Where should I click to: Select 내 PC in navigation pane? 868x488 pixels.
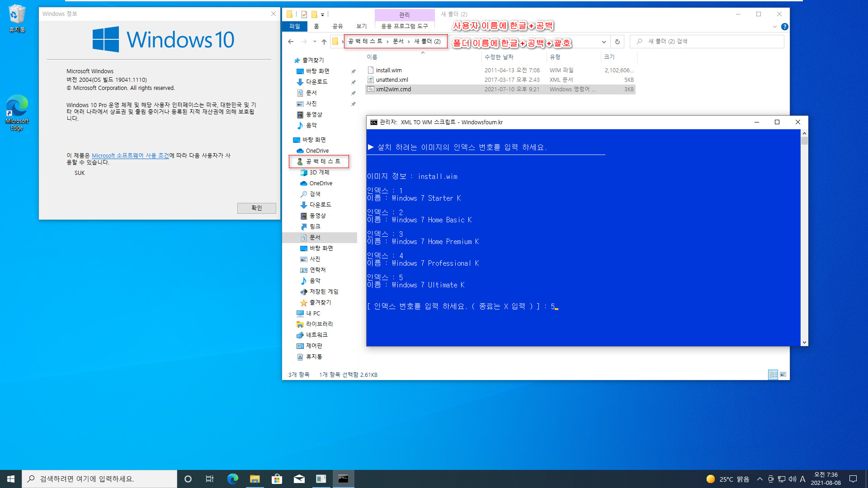pyautogui.click(x=313, y=313)
